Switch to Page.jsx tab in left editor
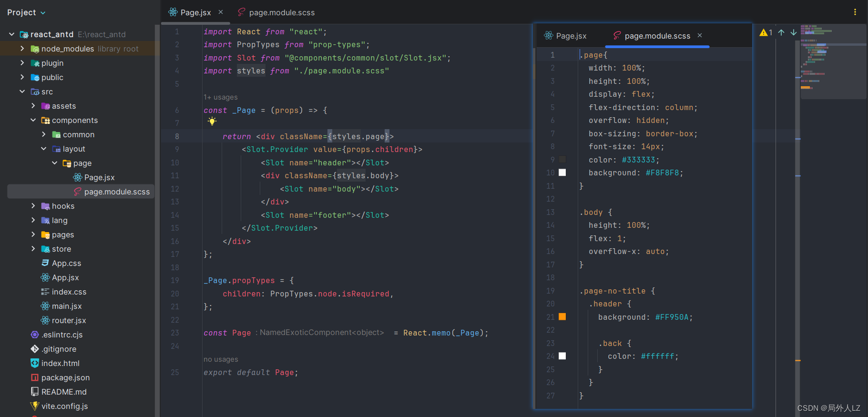Screen dimensions: 868x417 [x=195, y=12]
